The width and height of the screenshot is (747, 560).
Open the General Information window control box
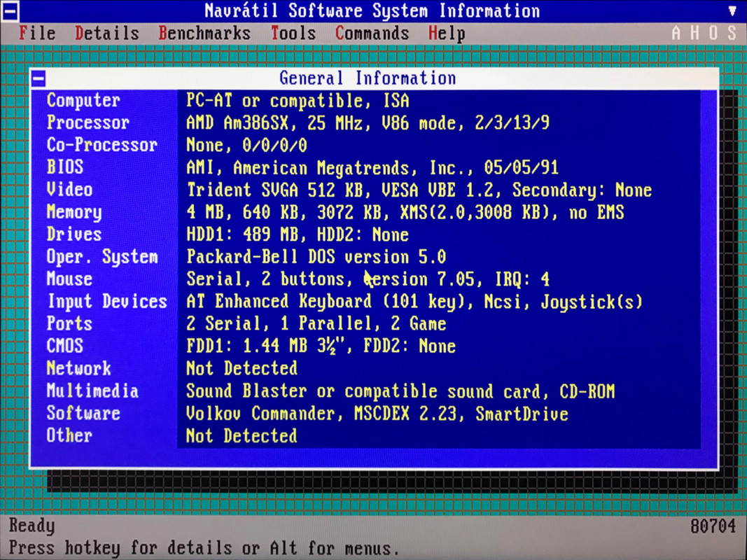[39, 78]
